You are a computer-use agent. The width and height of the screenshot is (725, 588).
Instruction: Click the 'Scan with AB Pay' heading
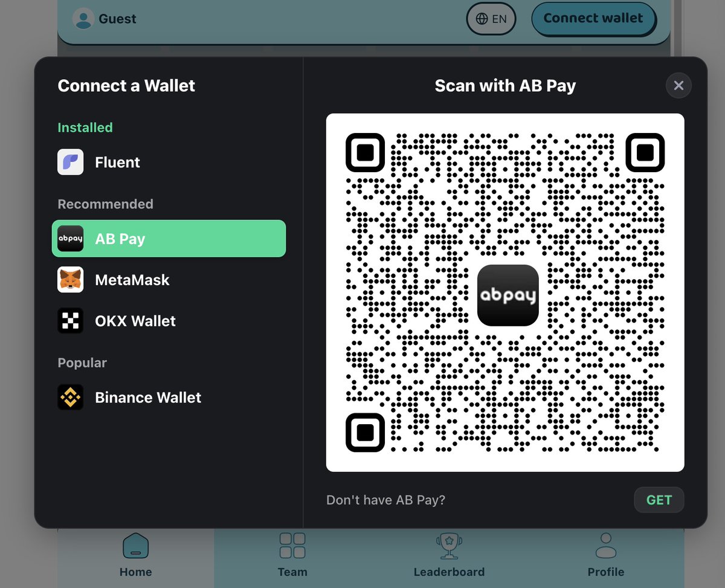pos(505,86)
